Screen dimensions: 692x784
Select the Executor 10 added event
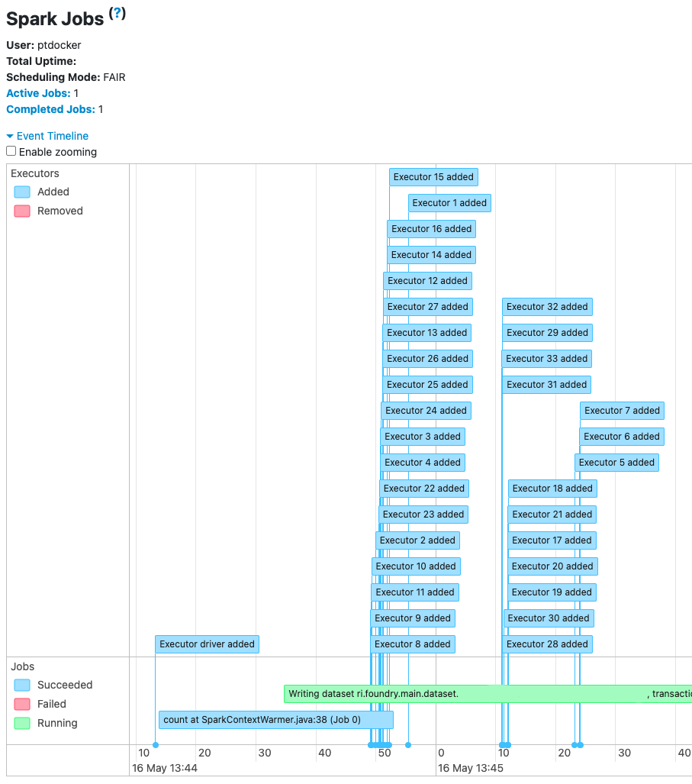pos(417,567)
